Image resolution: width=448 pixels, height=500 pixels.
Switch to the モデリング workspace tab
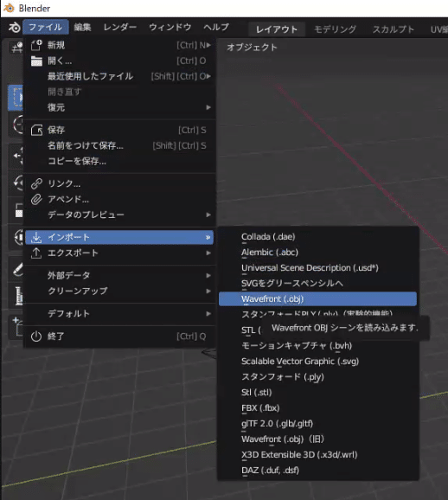[335, 29]
